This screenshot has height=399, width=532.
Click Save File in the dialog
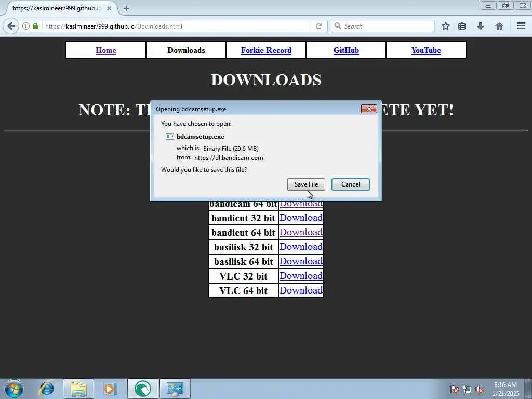point(306,184)
